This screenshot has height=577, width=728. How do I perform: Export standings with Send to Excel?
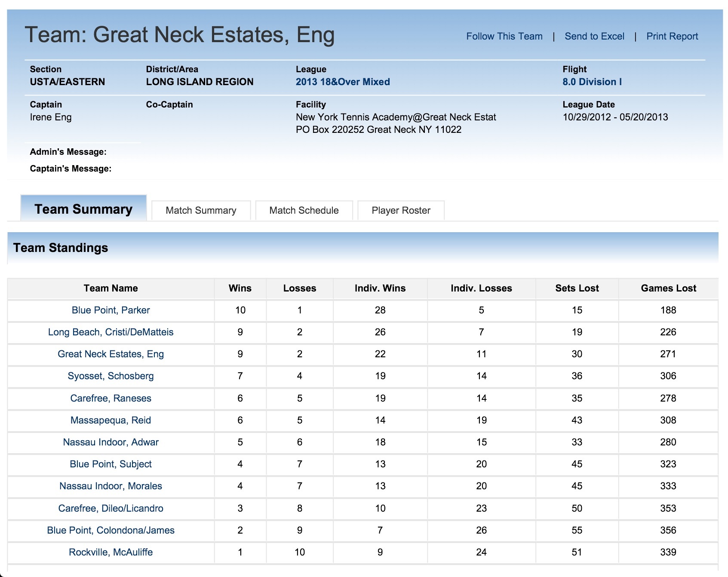[x=594, y=37]
